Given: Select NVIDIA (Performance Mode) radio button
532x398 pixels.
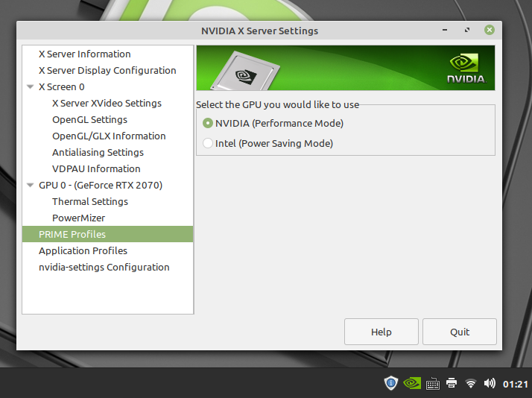Looking at the screenshot, I should pyautogui.click(x=208, y=124).
